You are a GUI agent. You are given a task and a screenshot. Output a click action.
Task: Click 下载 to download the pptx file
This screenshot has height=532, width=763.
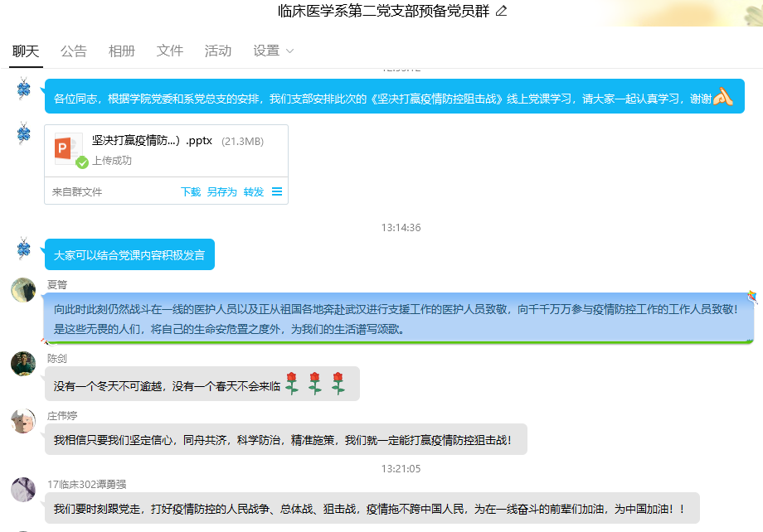point(191,191)
